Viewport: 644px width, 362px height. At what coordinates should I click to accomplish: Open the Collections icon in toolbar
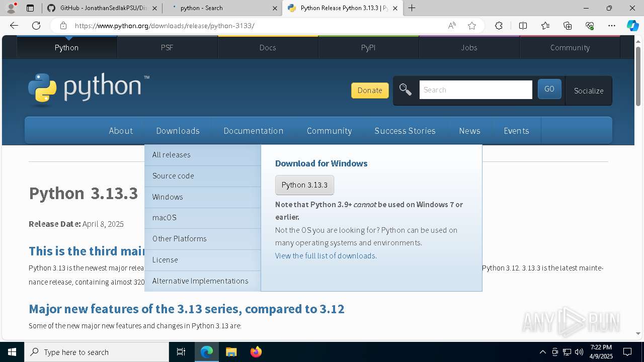point(568,26)
